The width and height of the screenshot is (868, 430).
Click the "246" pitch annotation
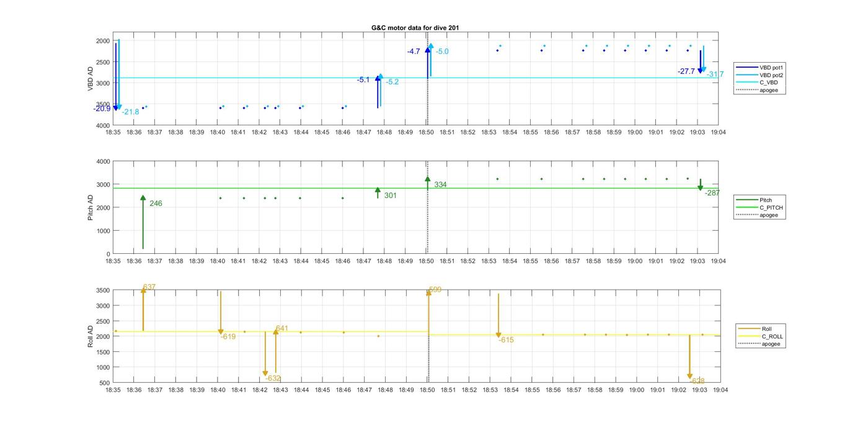[x=156, y=204]
